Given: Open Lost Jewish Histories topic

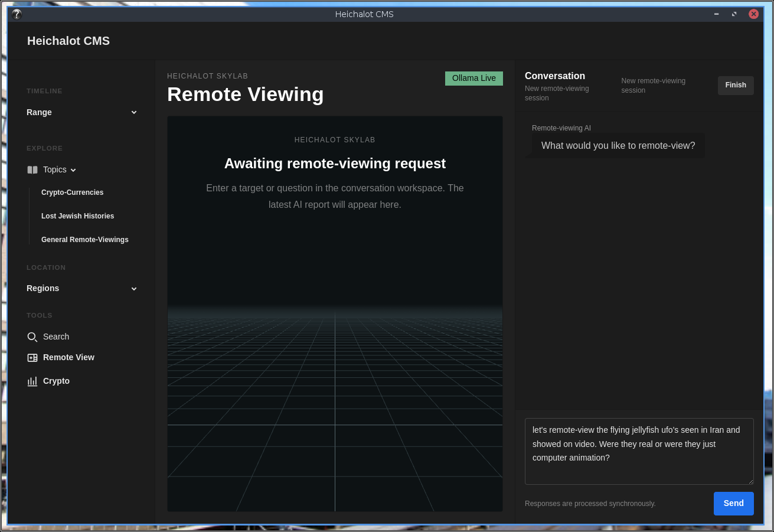Looking at the screenshot, I should click(78, 216).
